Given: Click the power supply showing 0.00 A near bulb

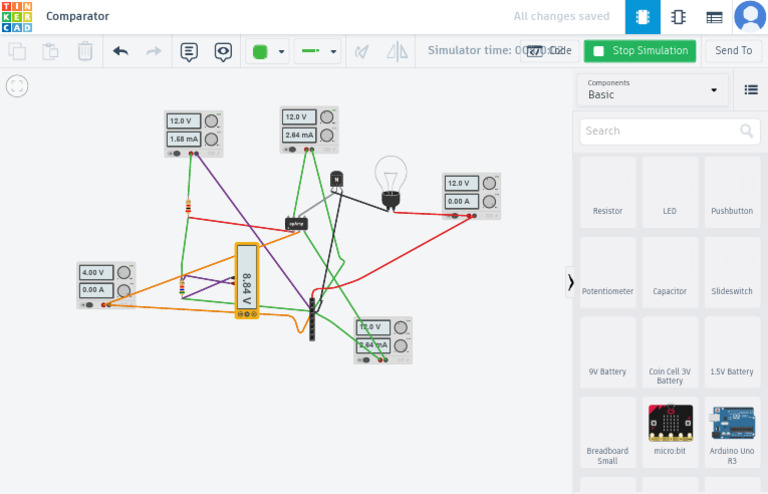Looking at the screenshot, I should click(x=471, y=196).
